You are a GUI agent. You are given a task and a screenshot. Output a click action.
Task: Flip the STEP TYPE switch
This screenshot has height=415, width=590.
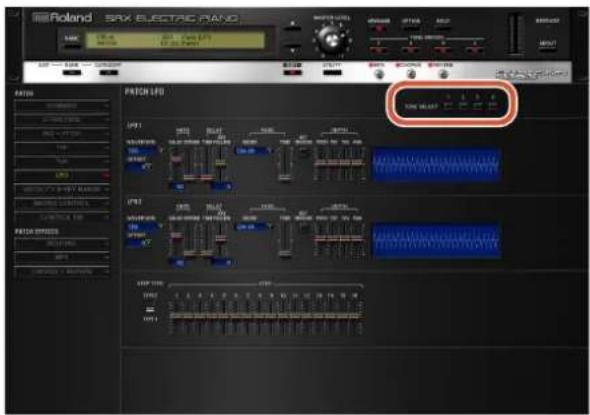[x=149, y=309]
